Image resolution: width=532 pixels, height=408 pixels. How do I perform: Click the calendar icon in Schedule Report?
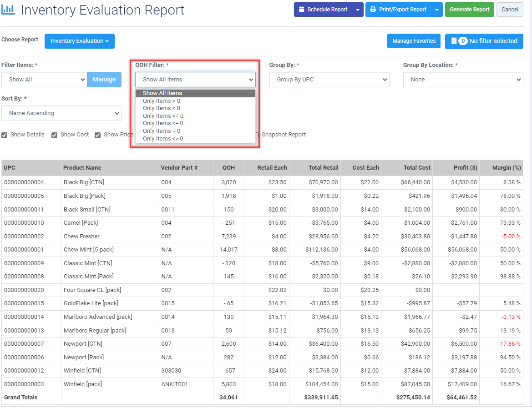point(301,10)
